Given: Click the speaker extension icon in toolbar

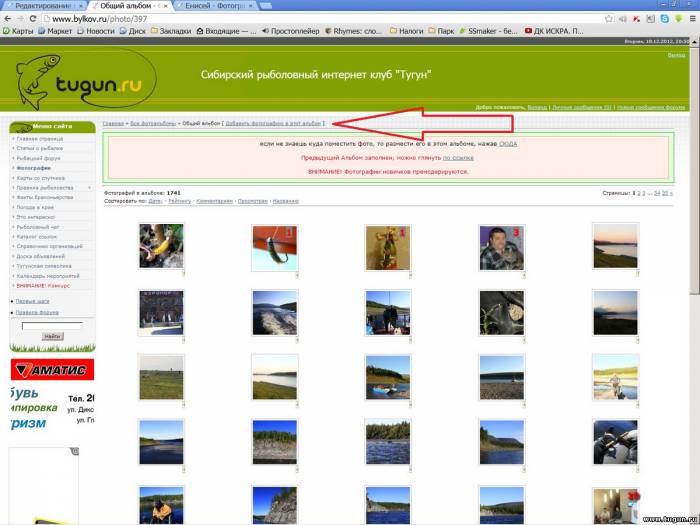Looking at the screenshot, I should pyautogui.click(x=623, y=19).
